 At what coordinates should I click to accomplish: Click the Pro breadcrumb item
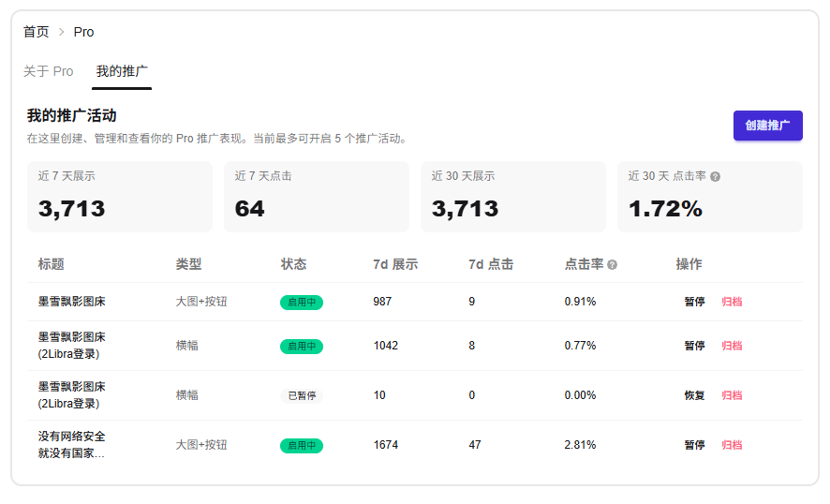[83, 32]
